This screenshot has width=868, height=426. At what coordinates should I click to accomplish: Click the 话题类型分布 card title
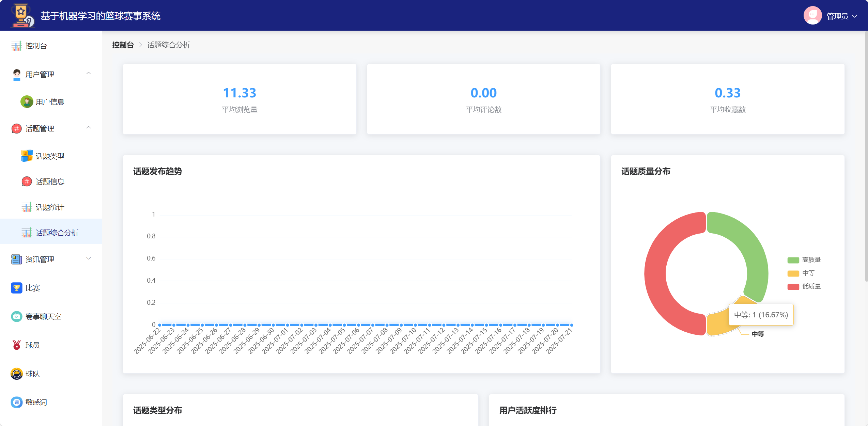tap(158, 410)
